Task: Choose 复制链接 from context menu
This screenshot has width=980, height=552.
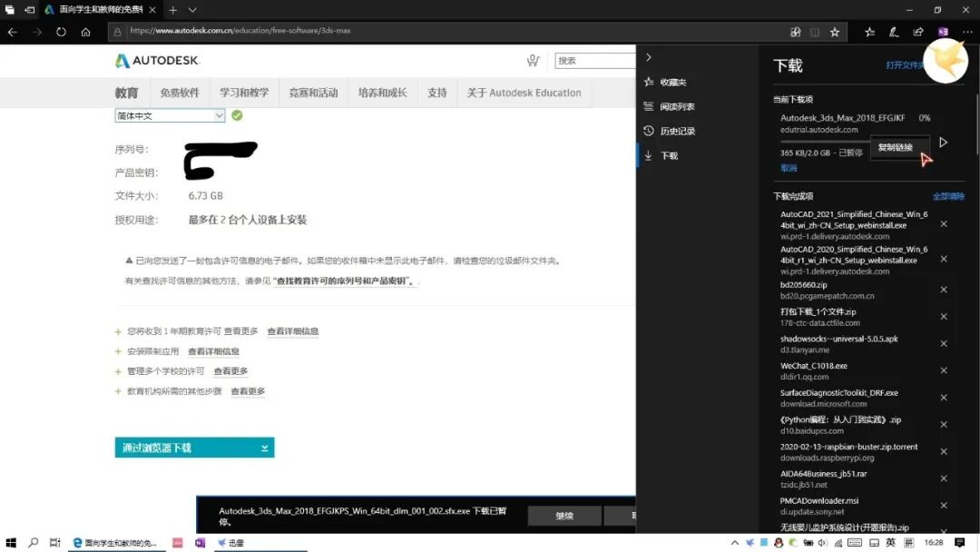Action: [896, 148]
